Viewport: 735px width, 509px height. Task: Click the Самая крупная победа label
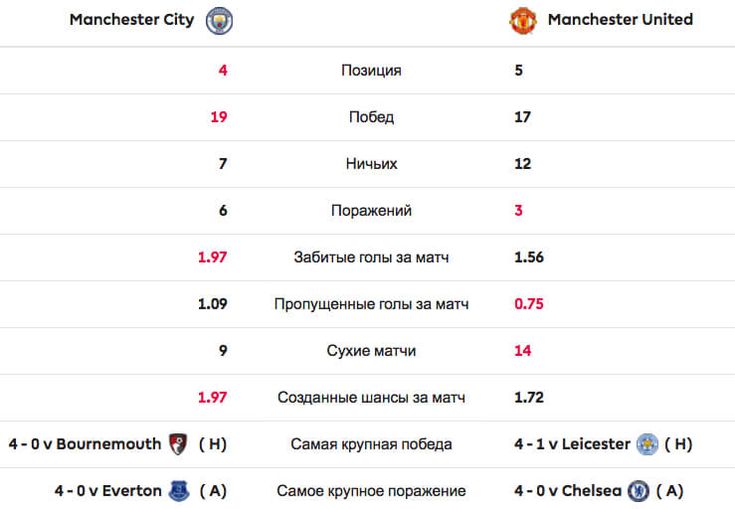tap(371, 444)
